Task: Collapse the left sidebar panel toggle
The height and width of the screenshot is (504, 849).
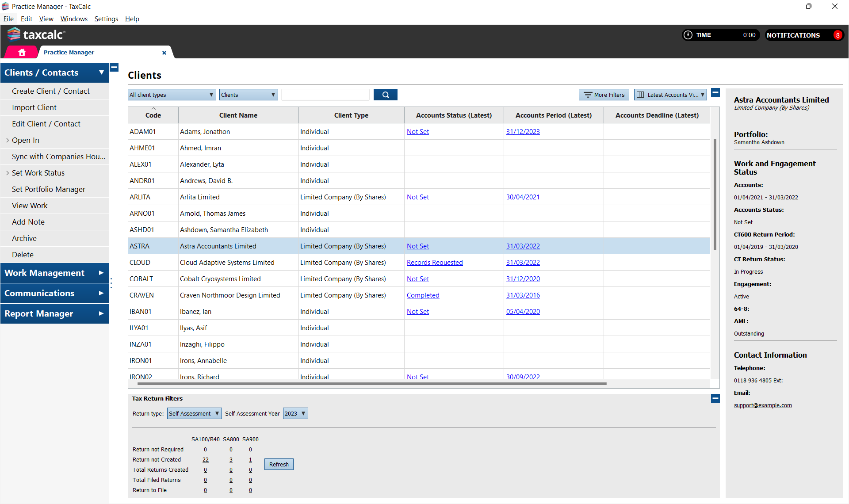Action: click(x=114, y=68)
